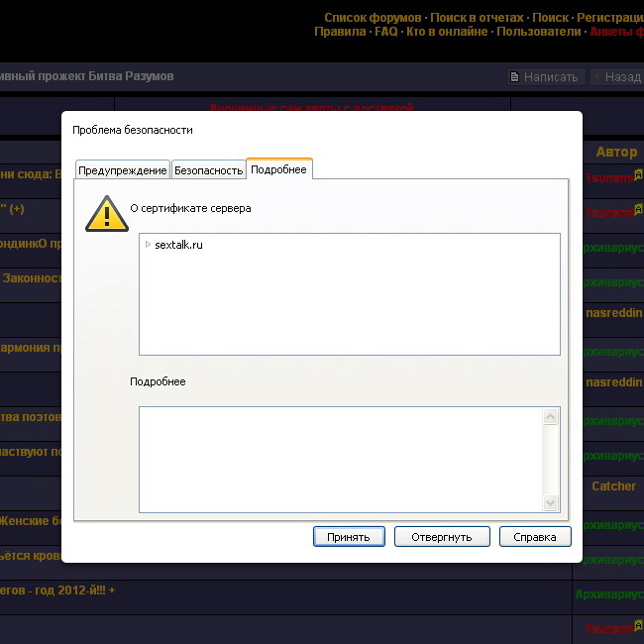Click the Отвергнуть button
This screenshot has width=644, height=644.
441,537
